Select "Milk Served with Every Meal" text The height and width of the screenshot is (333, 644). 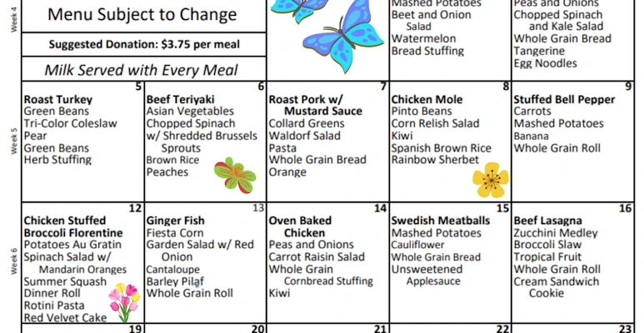[x=142, y=71]
